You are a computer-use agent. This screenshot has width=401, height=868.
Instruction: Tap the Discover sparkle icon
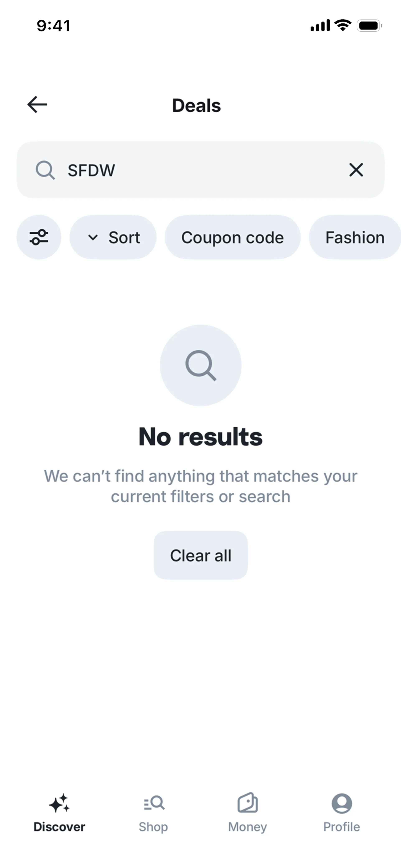coord(59,803)
